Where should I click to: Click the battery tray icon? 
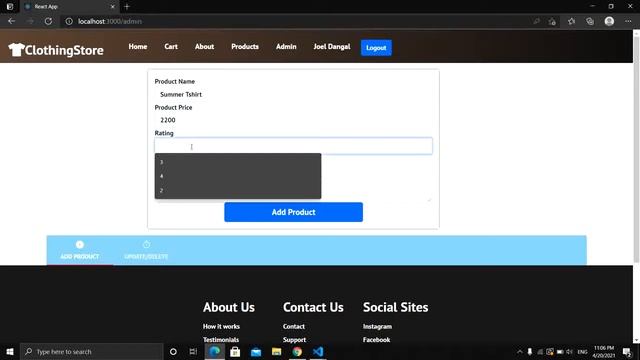tap(560, 351)
